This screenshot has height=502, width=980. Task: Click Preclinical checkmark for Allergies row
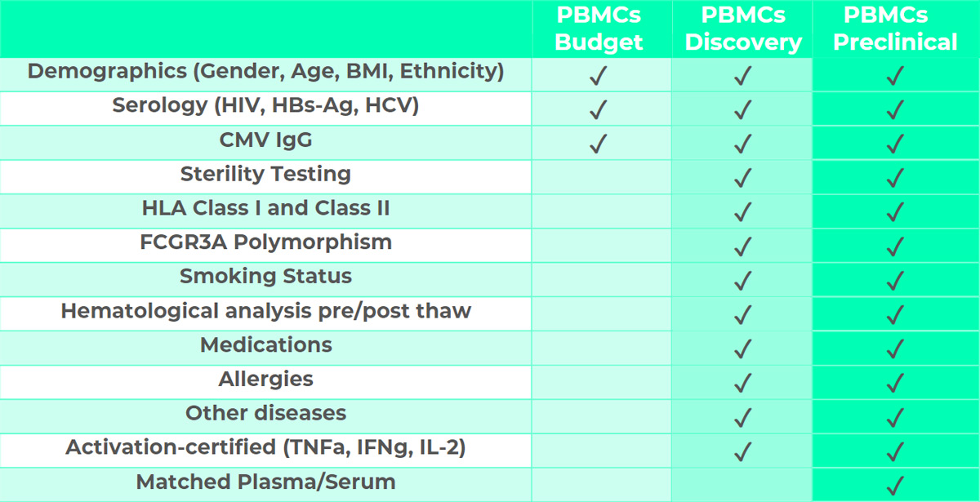tap(896, 383)
